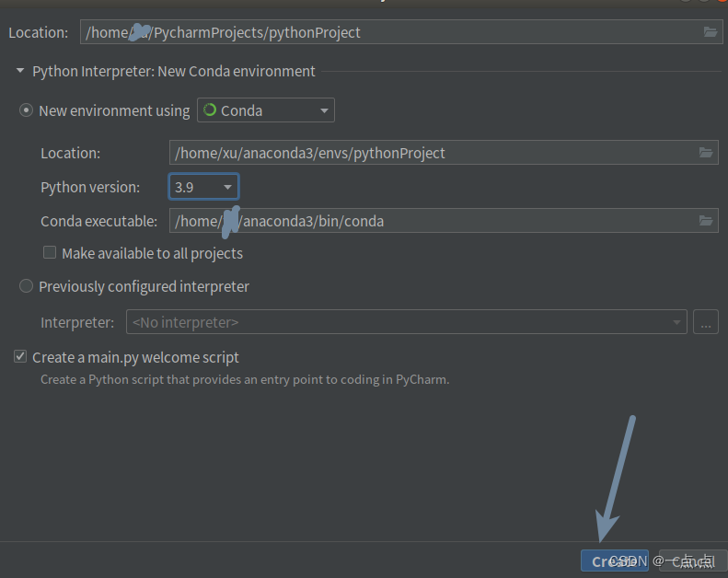Select New environment using radio button

(26, 110)
